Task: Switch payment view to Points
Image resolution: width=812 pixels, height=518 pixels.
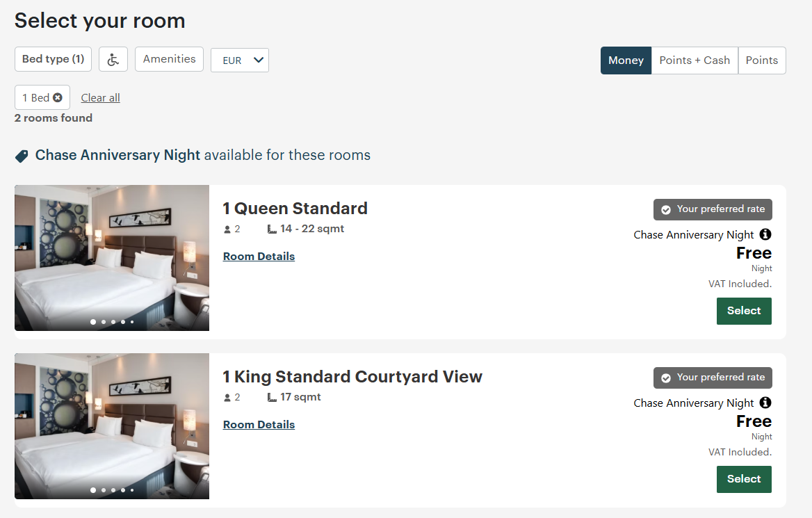Action: click(762, 60)
